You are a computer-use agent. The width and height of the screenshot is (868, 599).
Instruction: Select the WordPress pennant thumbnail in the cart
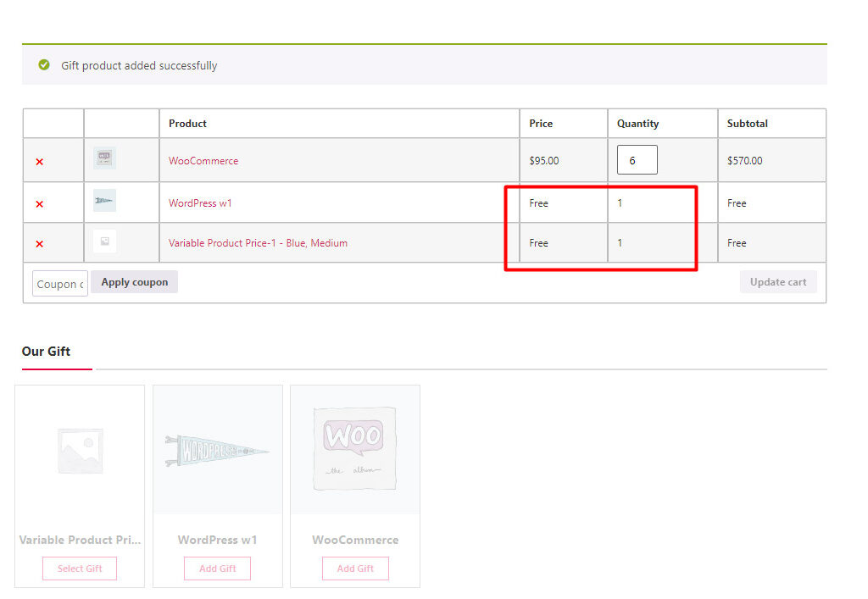click(x=104, y=201)
